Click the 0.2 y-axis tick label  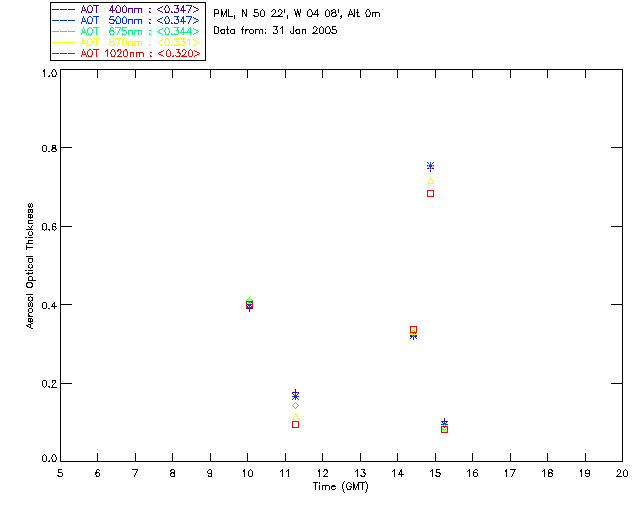tap(49, 384)
